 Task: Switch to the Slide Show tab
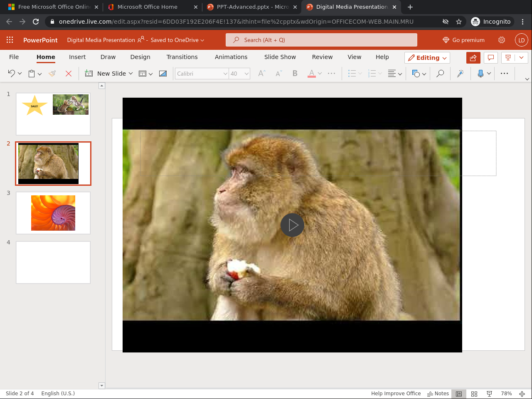(280, 57)
